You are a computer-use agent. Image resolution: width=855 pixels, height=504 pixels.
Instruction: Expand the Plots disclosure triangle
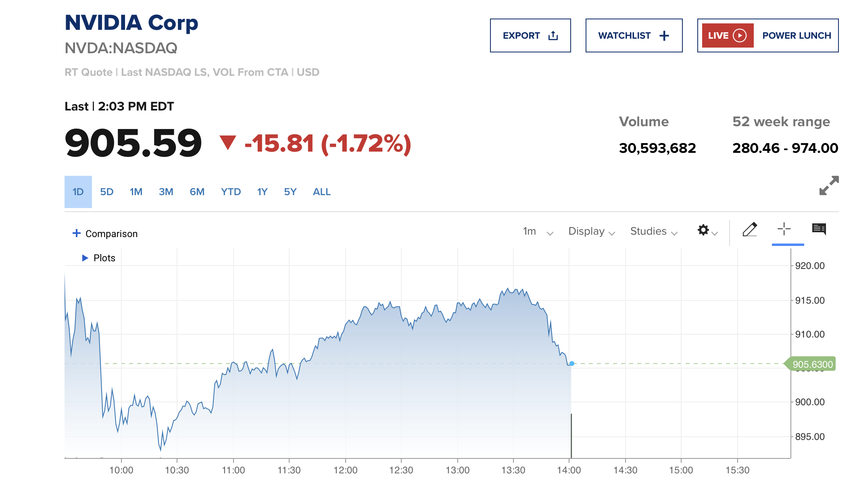click(85, 258)
